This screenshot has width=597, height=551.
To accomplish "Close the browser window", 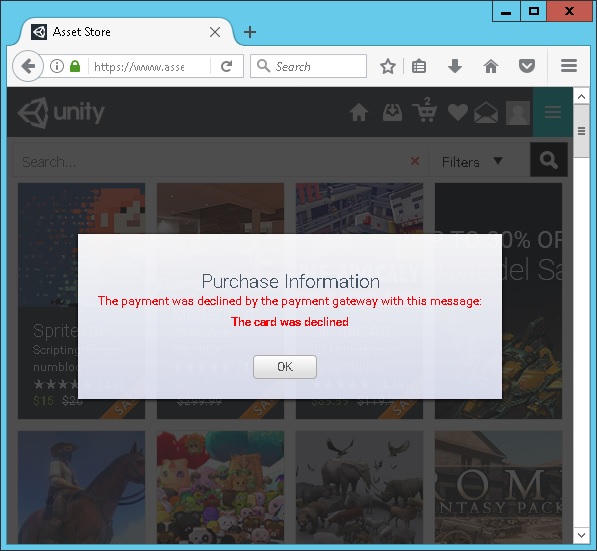I will [x=570, y=11].
